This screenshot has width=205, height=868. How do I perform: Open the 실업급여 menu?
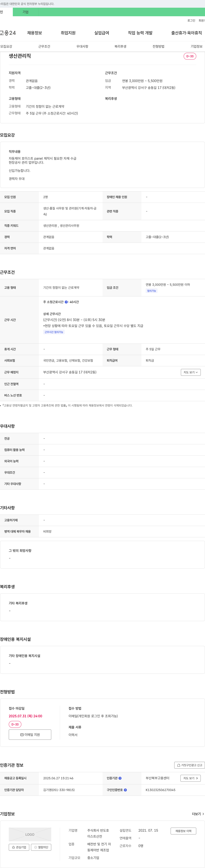[x=102, y=33]
